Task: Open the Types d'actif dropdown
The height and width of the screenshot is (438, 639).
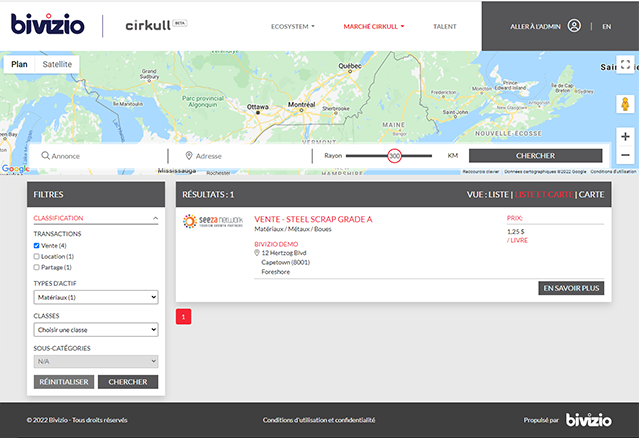Action: tap(96, 297)
